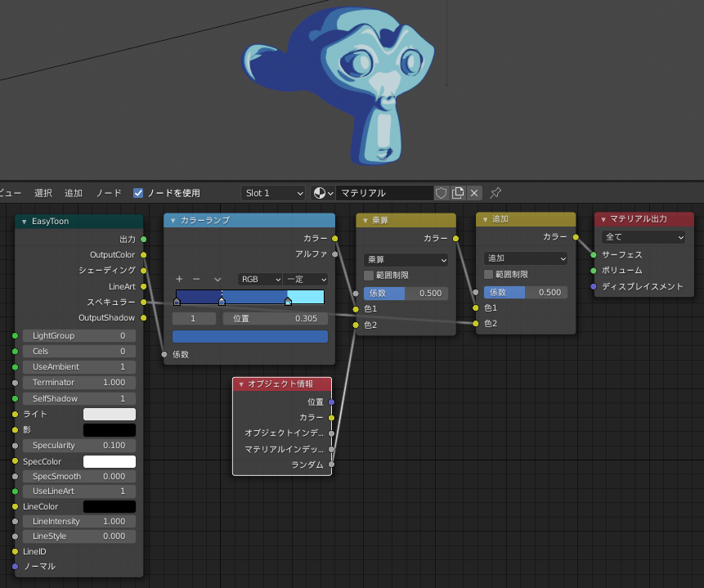Open the 追加 blend type dropdown
This screenshot has width=704, height=588.
click(525, 258)
